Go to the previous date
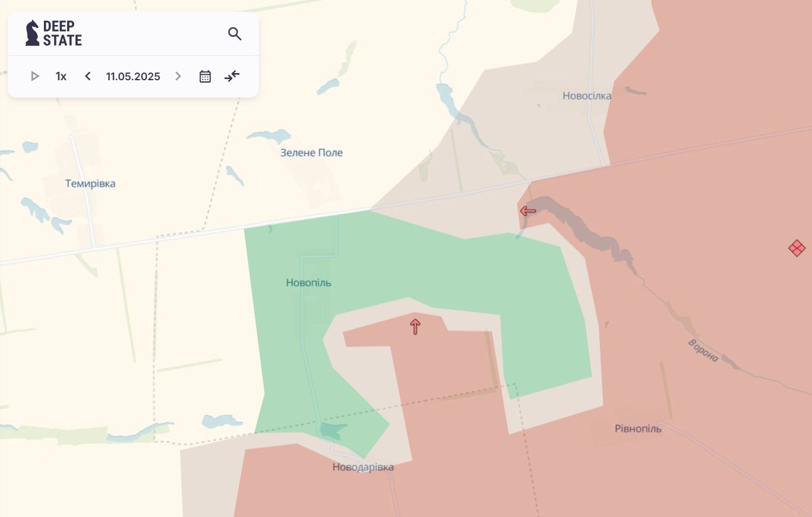The image size is (812, 517). [x=88, y=76]
